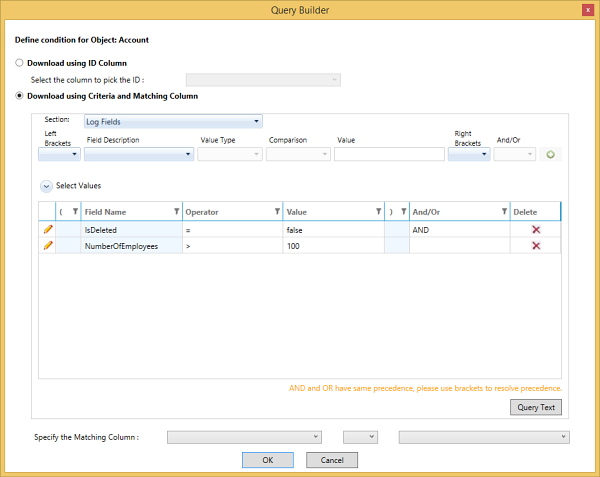Viewport: 600px width, 477px height.
Task: Edit the NumberOfEmployees condition with pencil icon
Action: pos(48,246)
